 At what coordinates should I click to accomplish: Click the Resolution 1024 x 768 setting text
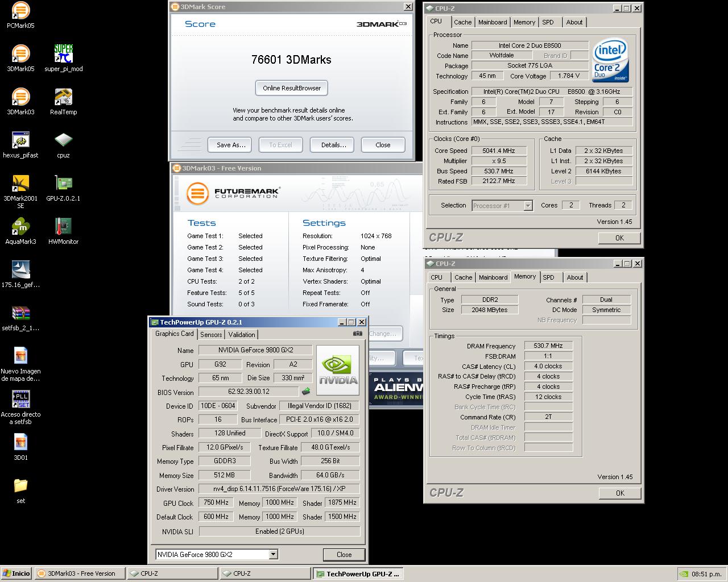[x=376, y=236]
